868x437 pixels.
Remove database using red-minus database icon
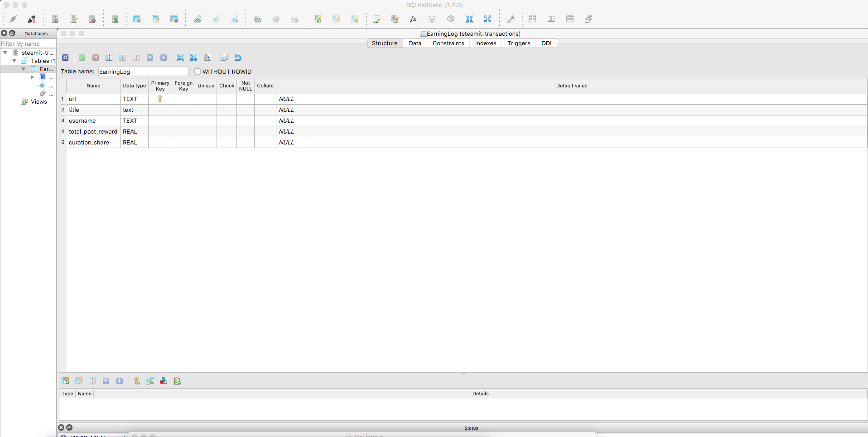tap(92, 19)
